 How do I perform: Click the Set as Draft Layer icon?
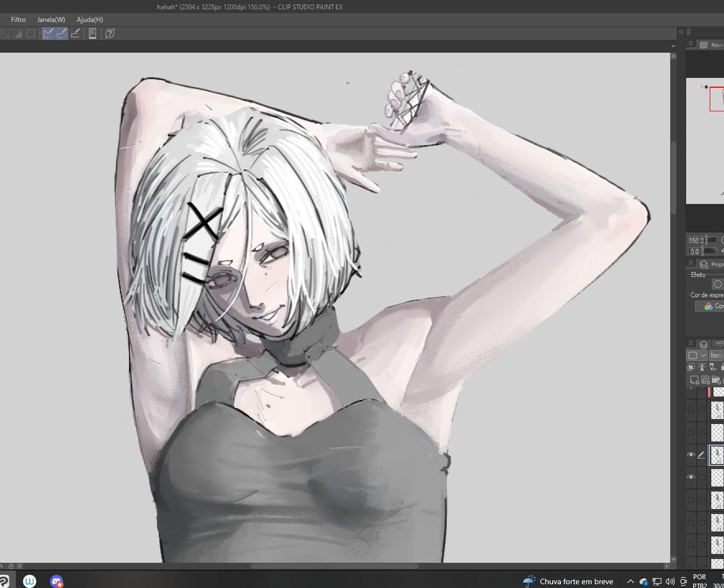tap(714, 367)
